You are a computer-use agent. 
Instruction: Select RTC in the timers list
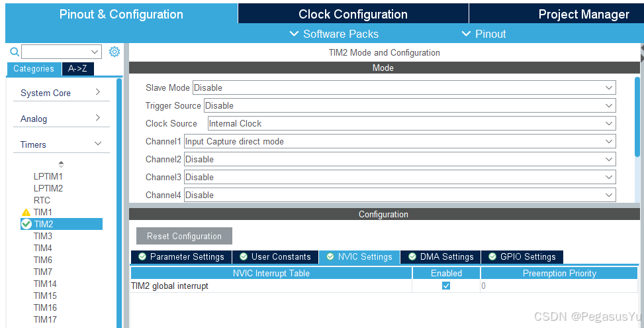pyautogui.click(x=42, y=201)
